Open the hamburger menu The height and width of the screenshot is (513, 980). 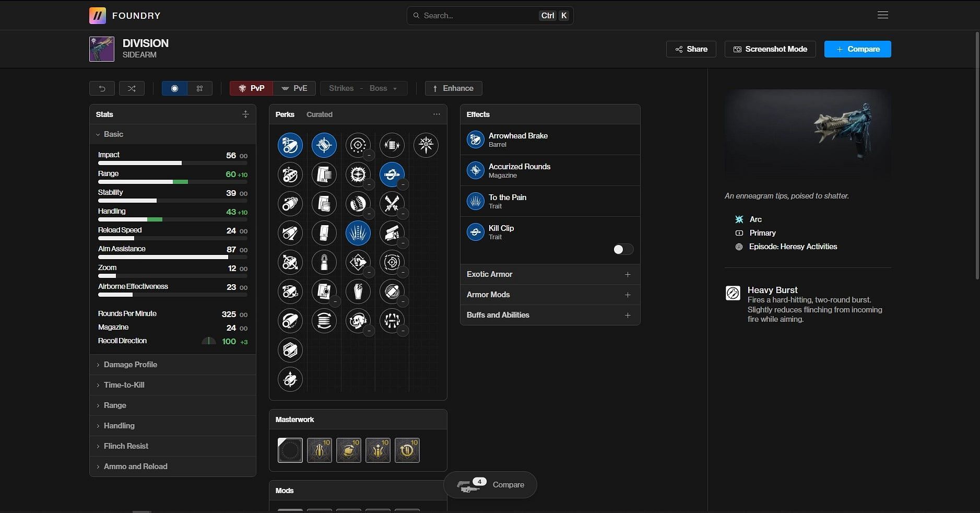tap(883, 15)
